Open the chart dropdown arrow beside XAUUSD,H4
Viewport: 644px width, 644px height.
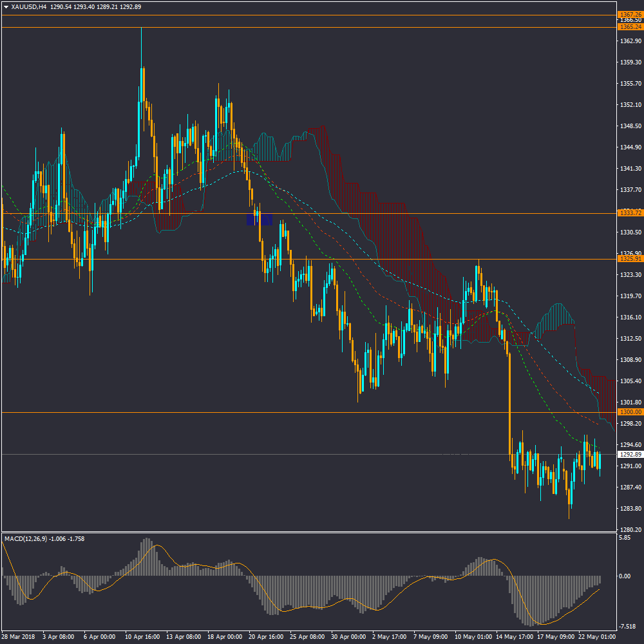coord(6,6)
